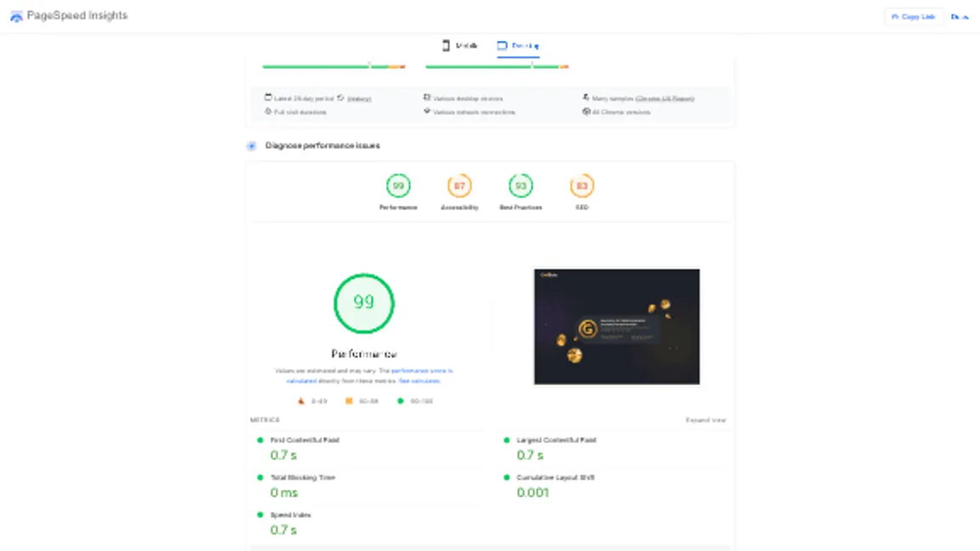Click the Largest Contentful Paint label

[x=556, y=440]
